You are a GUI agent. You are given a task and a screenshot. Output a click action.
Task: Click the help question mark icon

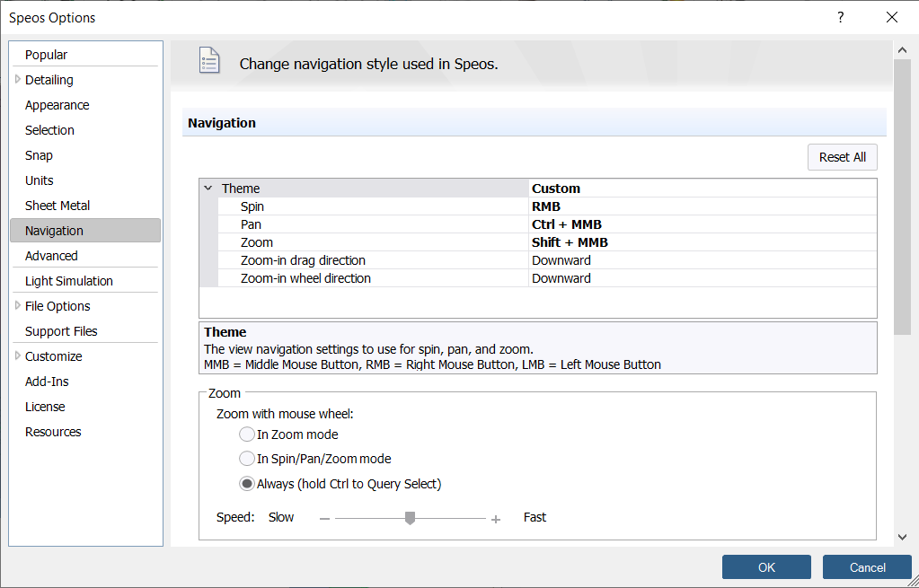coord(841,18)
